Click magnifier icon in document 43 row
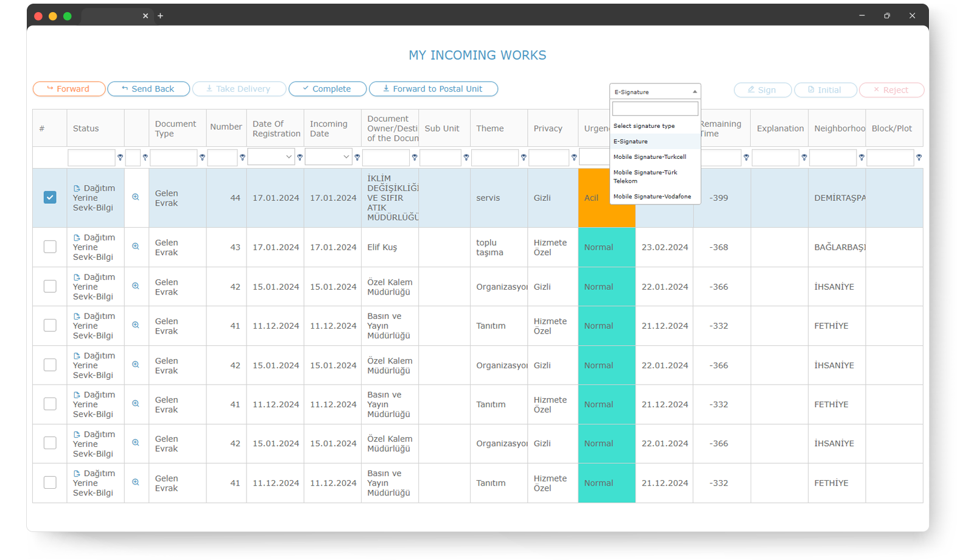 tap(136, 247)
